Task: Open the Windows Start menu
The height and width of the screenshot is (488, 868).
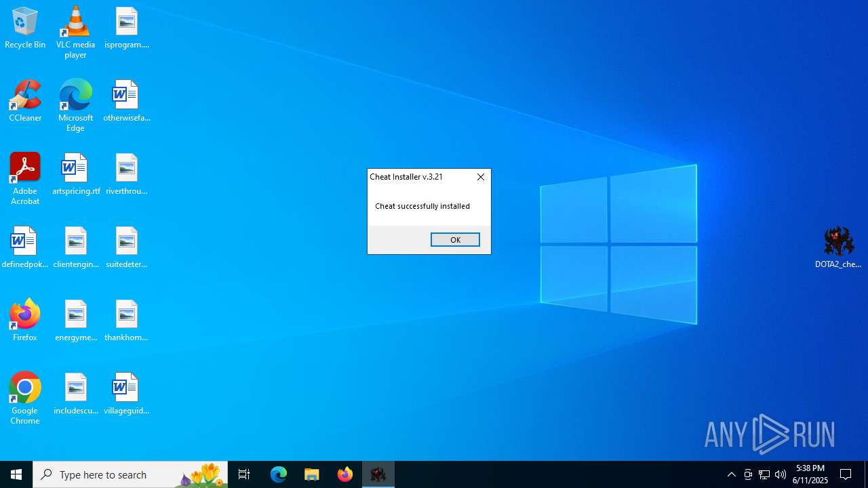Action: point(16,474)
